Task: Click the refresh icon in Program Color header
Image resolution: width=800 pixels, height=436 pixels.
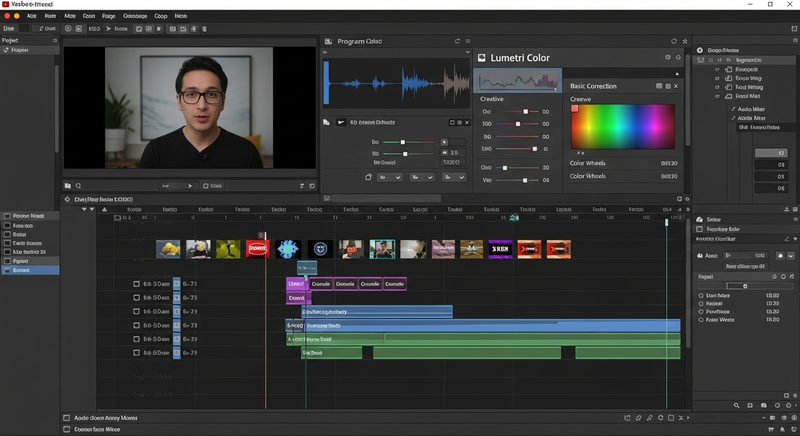Action: tap(457, 41)
